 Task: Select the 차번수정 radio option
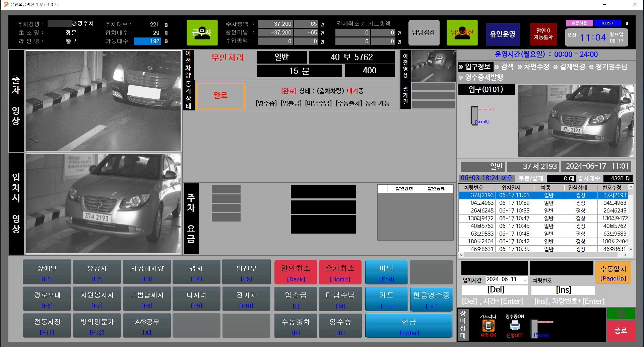(x=533, y=67)
